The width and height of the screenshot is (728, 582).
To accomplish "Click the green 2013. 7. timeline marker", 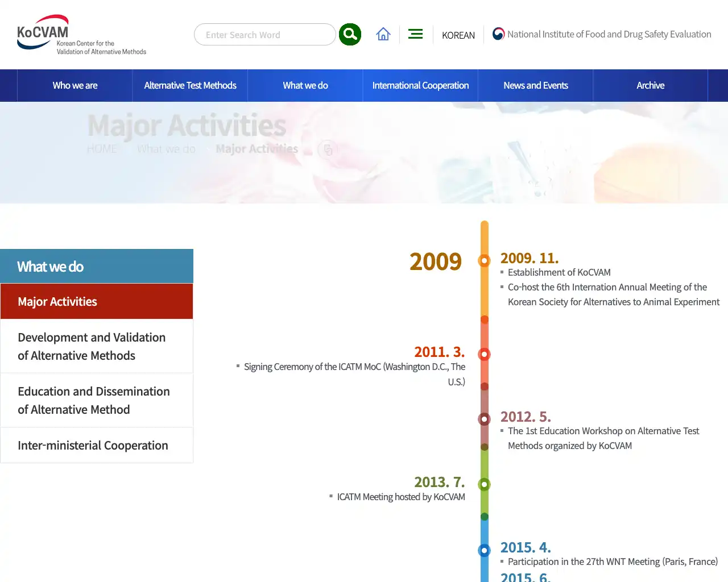I will click(x=484, y=484).
